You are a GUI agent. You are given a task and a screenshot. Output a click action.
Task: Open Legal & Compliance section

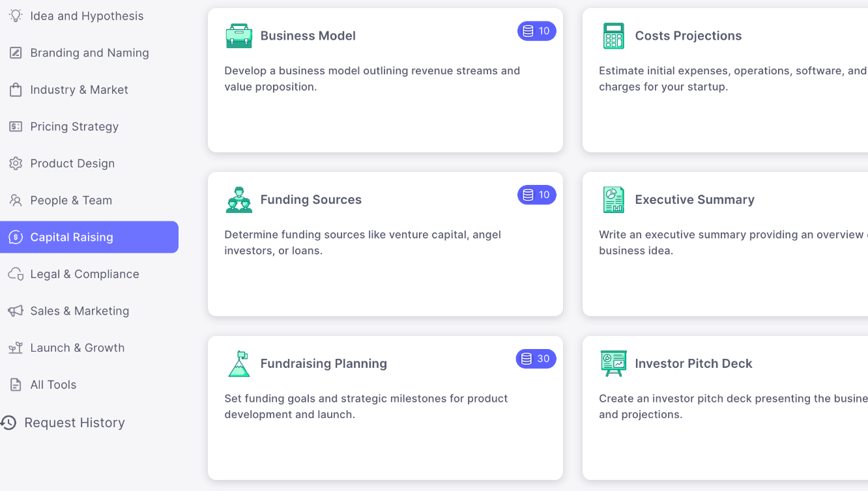click(x=85, y=274)
